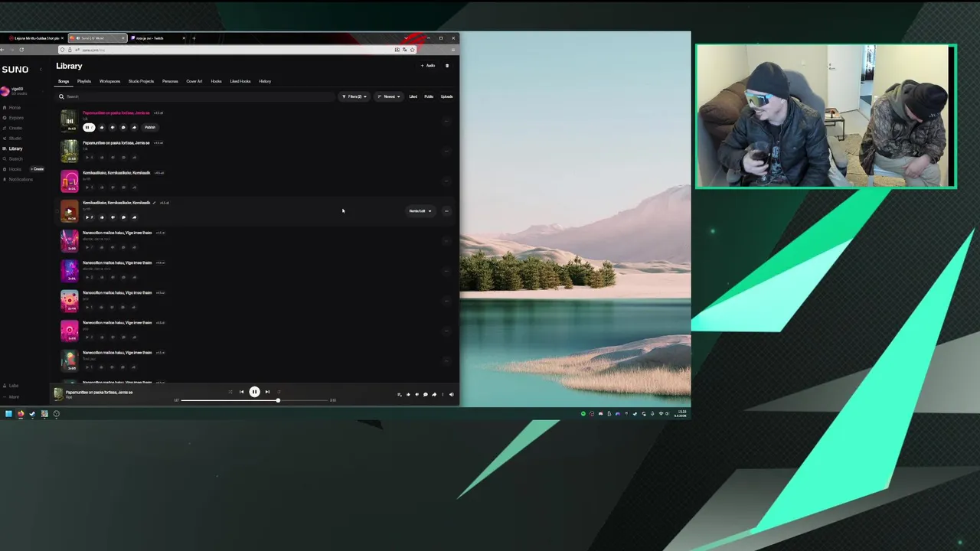Edit title pencil on highlighted Kemikaalikake row
The width and height of the screenshot is (980, 551).
click(154, 203)
